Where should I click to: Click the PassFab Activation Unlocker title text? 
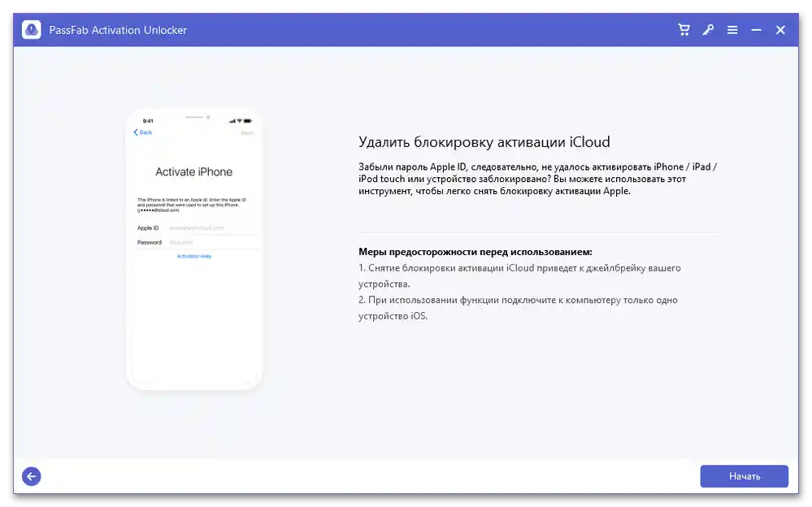pyautogui.click(x=118, y=30)
